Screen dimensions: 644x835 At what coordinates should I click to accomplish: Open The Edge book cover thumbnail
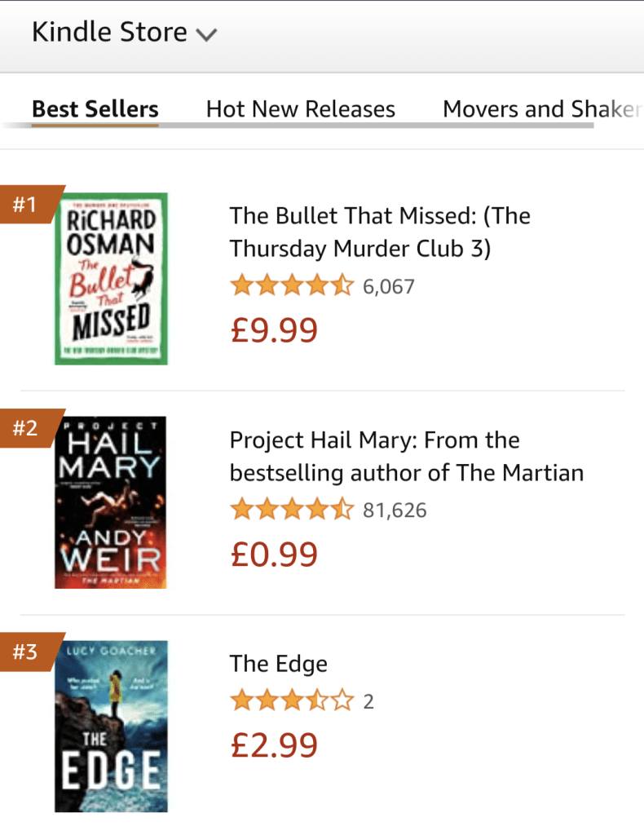pyautogui.click(x=111, y=727)
